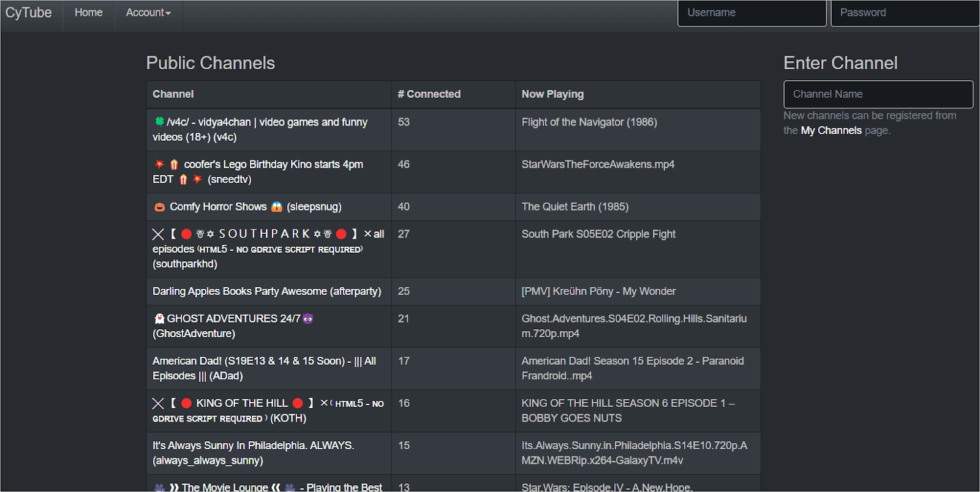Image resolution: width=980 pixels, height=492 pixels.
Task: Click the scared face emoji after Comfy Horror Shows
Action: (277, 207)
